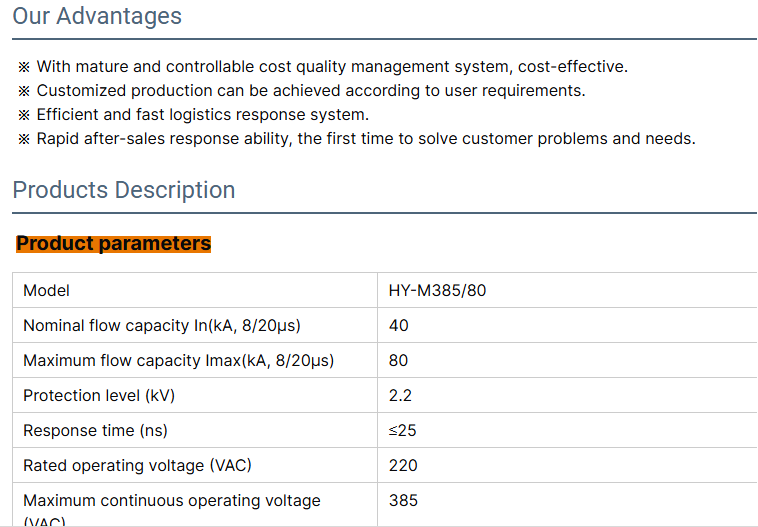
Task: Select the value 40 in the table
Action: point(399,326)
